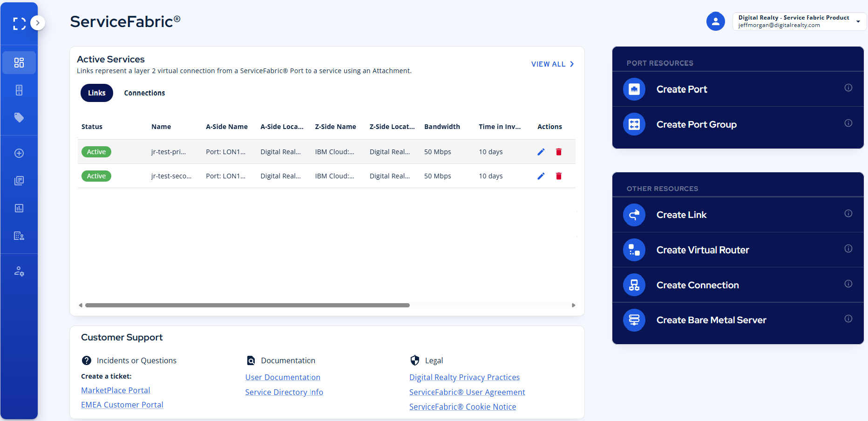
Task: Click the scrollbar right arrow
Action: click(574, 306)
